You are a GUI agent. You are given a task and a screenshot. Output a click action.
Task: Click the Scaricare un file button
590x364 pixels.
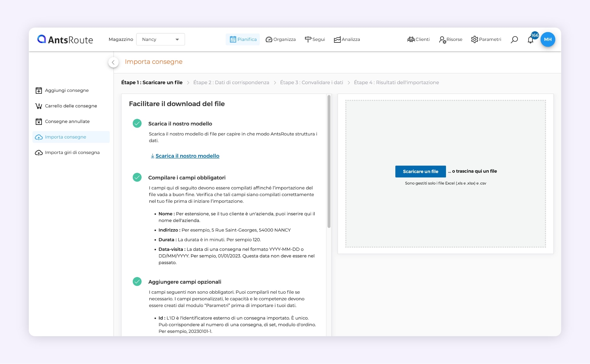(x=420, y=171)
